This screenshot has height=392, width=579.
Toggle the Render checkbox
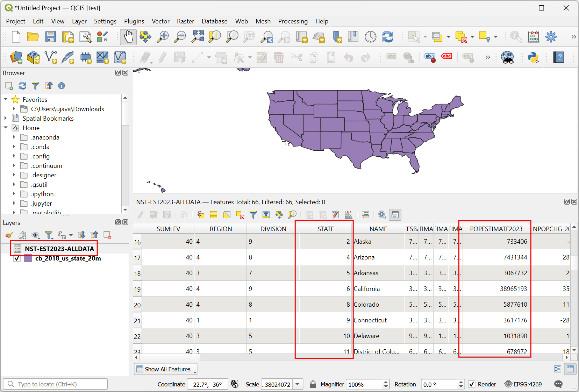472,384
